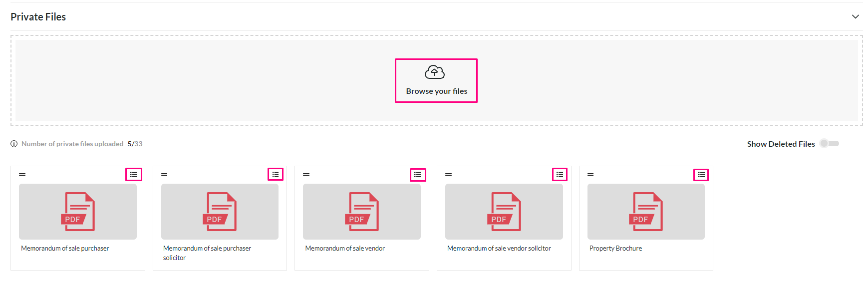Open list menu for Memorandum of sale purchaser solicitor

(276, 174)
